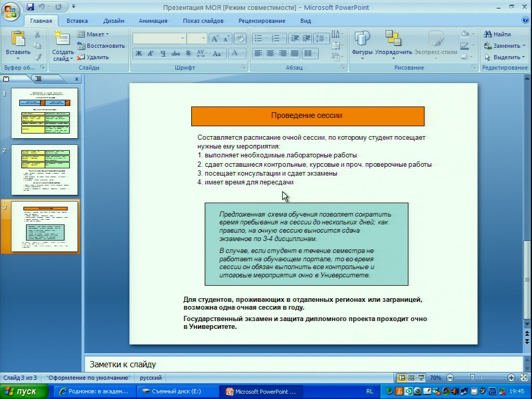Click the shape fill paint bucket icon
The height and width of the screenshot is (399, 532).
464,34
